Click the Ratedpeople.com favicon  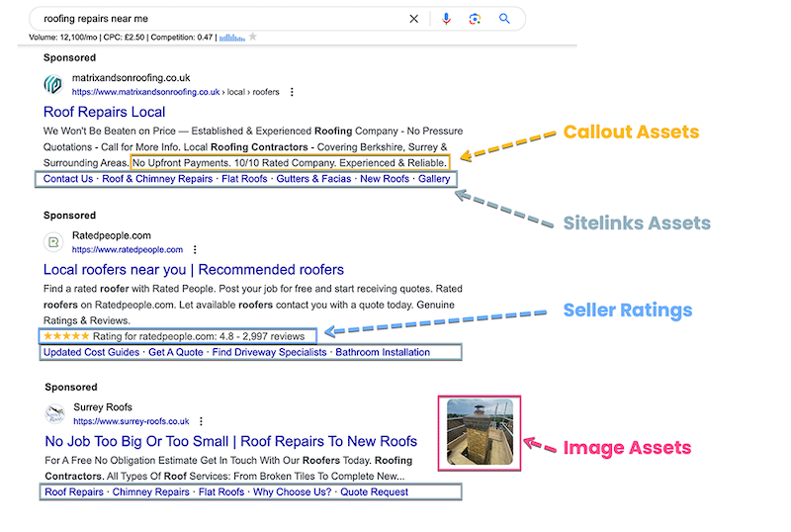pos(53,242)
